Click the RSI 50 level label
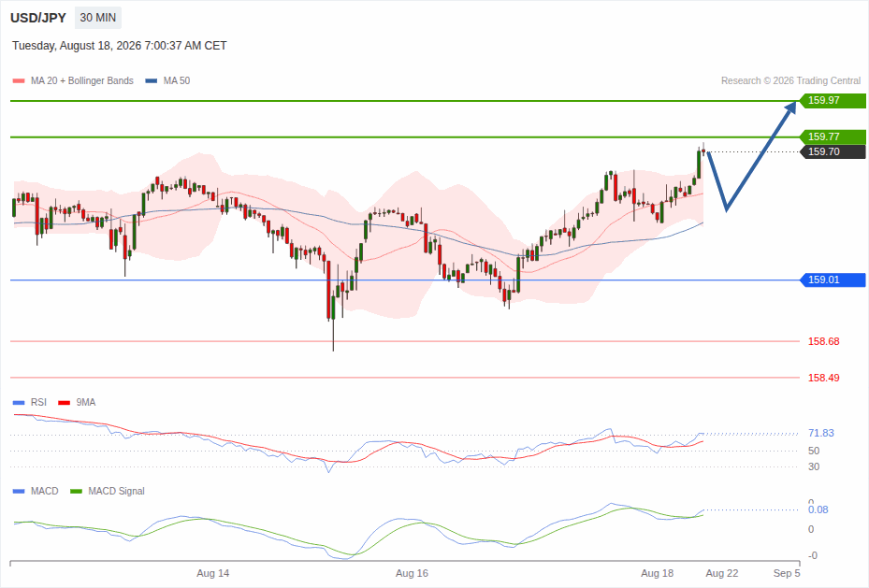This screenshot has width=869, height=588. pyautogui.click(x=814, y=451)
